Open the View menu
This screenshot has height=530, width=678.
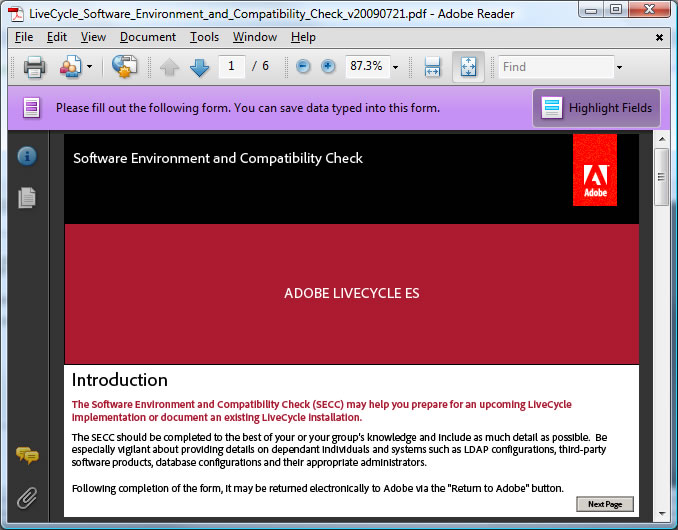[x=93, y=37]
